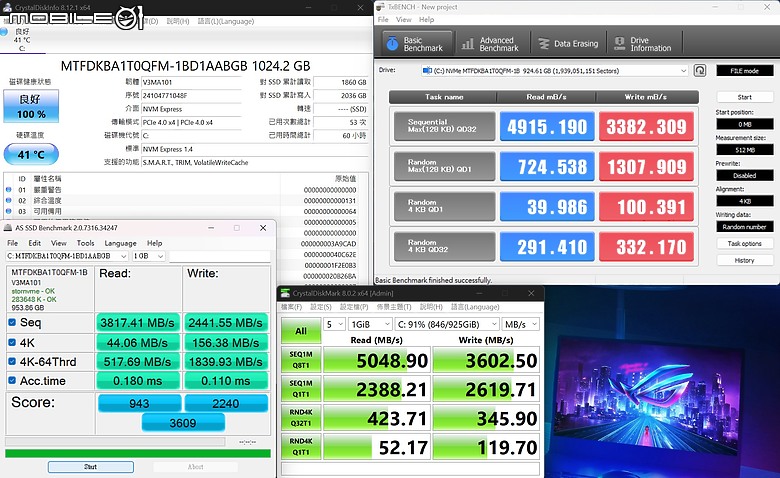Open AS SSD Tools menu
The height and width of the screenshot is (478, 780).
86,243
